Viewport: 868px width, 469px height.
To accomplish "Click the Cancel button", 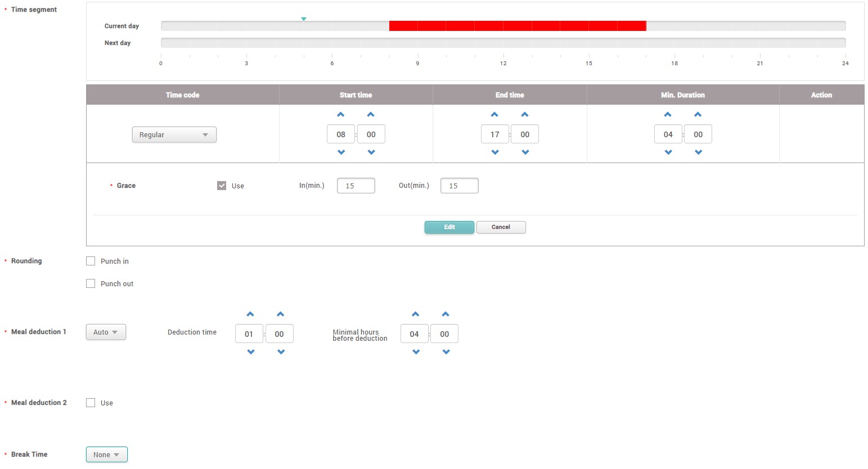I will coord(501,227).
